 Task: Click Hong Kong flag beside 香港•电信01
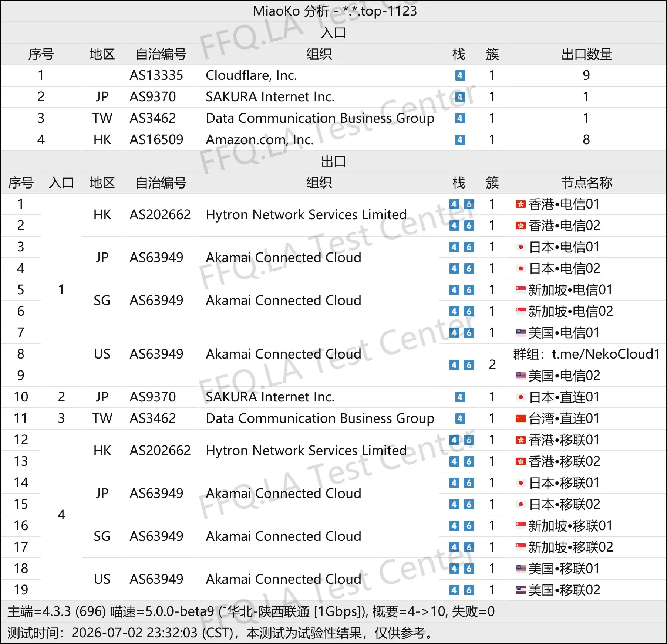pyautogui.click(x=521, y=204)
